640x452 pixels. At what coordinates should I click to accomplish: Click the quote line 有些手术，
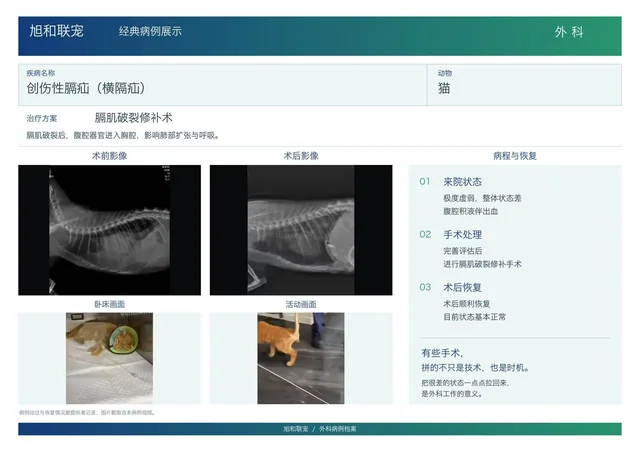coord(442,353)
